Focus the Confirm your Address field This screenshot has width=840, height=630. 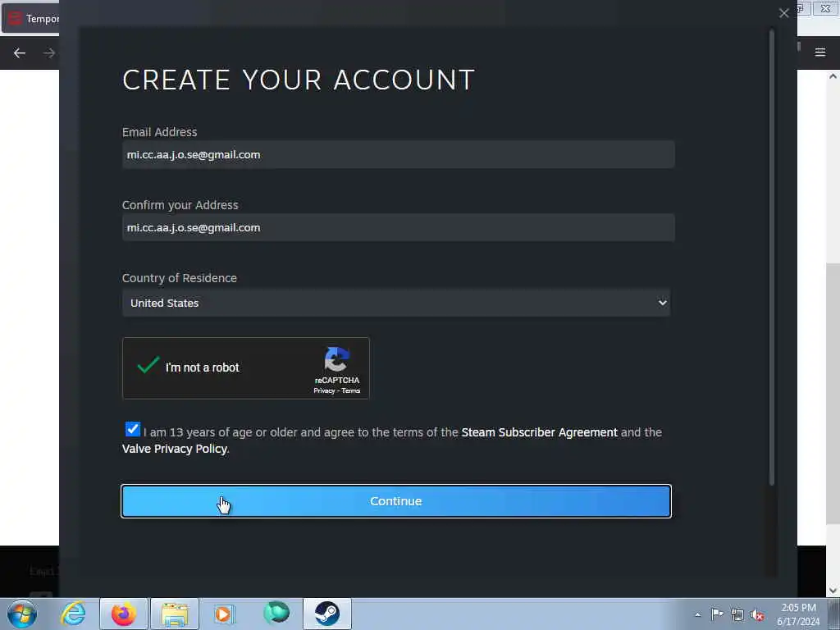(x=398, y=228)
